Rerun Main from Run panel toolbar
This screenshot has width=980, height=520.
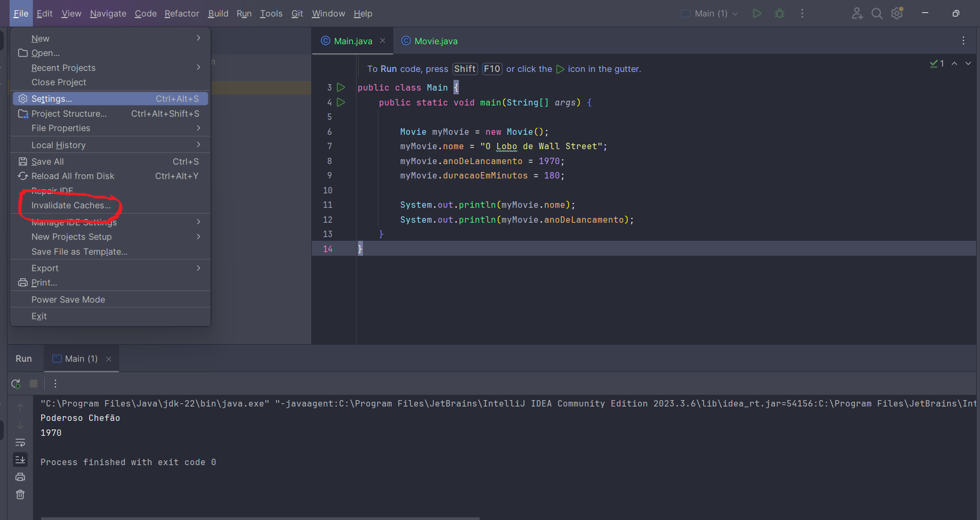click(16, 384)
